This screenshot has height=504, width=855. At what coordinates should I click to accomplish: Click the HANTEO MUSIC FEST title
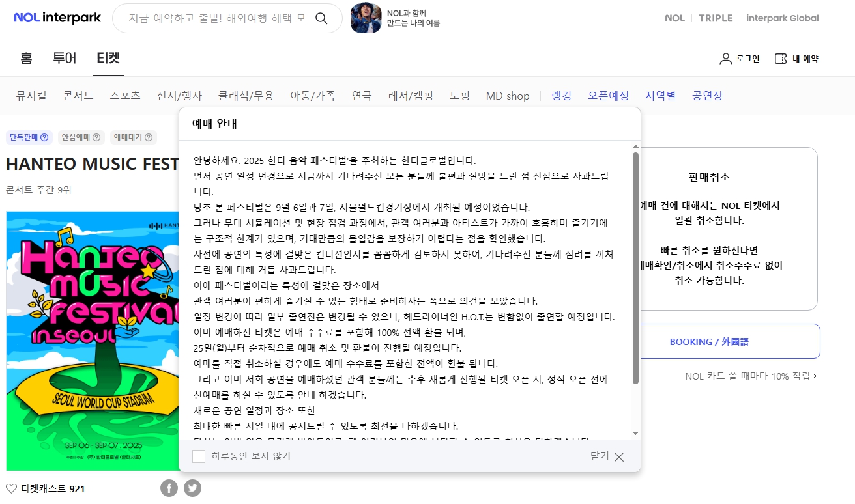point(92,163)
